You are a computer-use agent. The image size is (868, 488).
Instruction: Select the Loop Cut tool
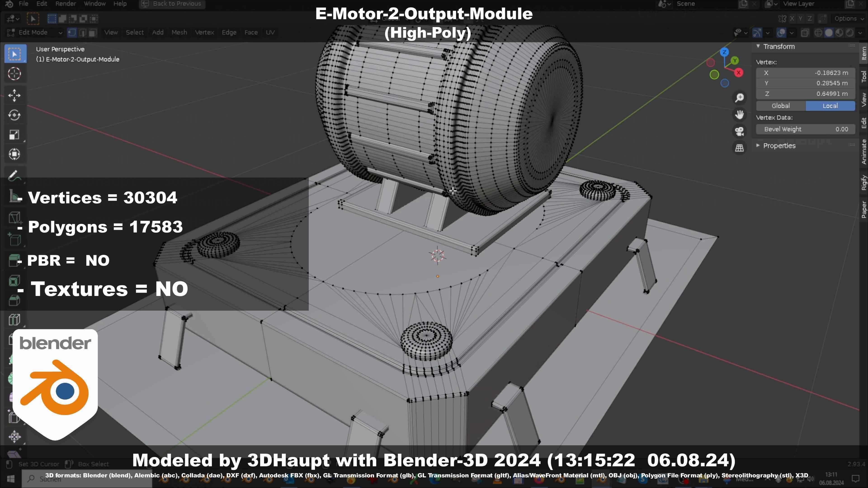click(14, 320)
